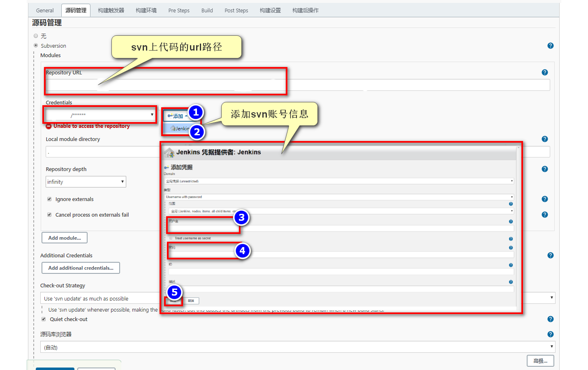This screenshot has height=370, width=588.
Task: Show help for Treat username as secret
Action: click(x=511, y=239)
